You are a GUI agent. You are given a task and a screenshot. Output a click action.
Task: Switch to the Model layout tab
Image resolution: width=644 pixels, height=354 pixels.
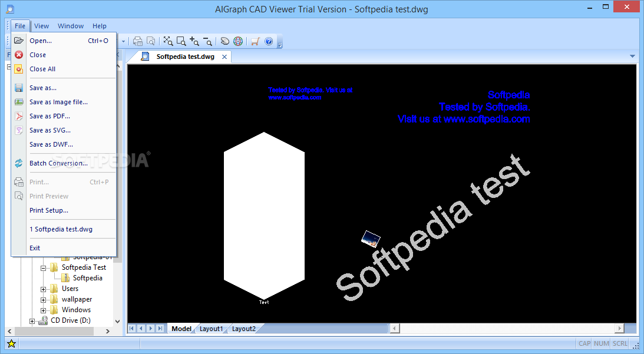[x=181, y=329]
